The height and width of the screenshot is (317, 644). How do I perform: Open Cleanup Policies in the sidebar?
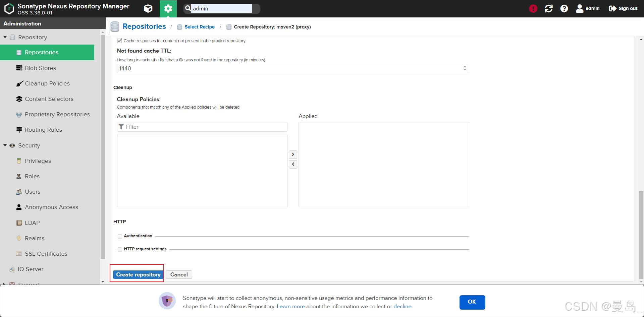(x=47, y=83)
